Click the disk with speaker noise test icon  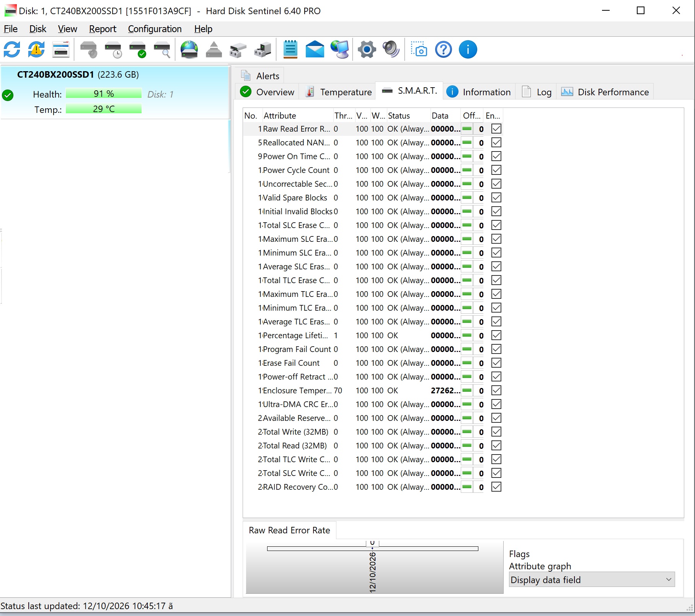click(88, 50)
